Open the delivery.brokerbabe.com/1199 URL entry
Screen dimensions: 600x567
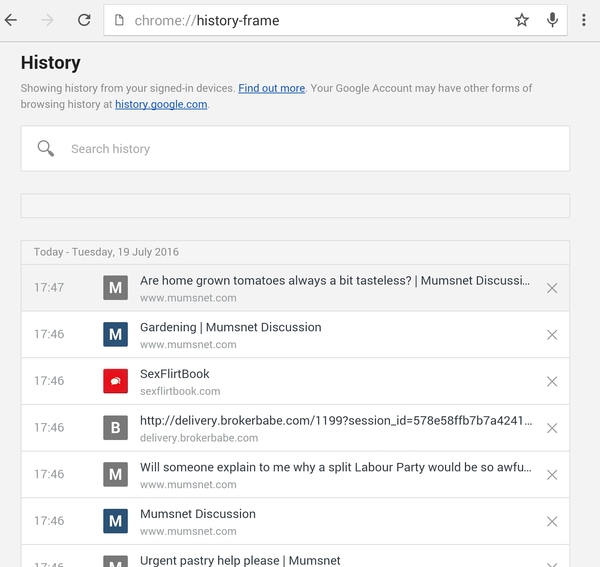pos(336,421)
